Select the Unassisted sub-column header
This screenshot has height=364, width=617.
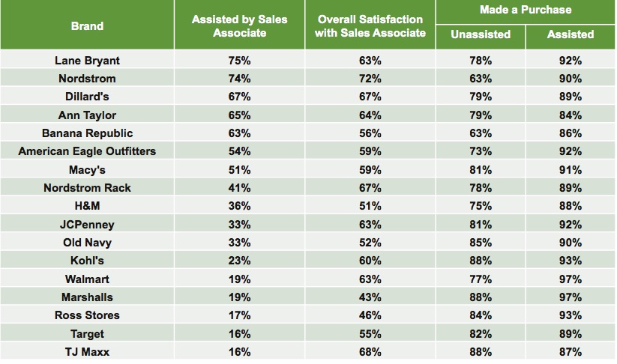[x=481, y=34]
